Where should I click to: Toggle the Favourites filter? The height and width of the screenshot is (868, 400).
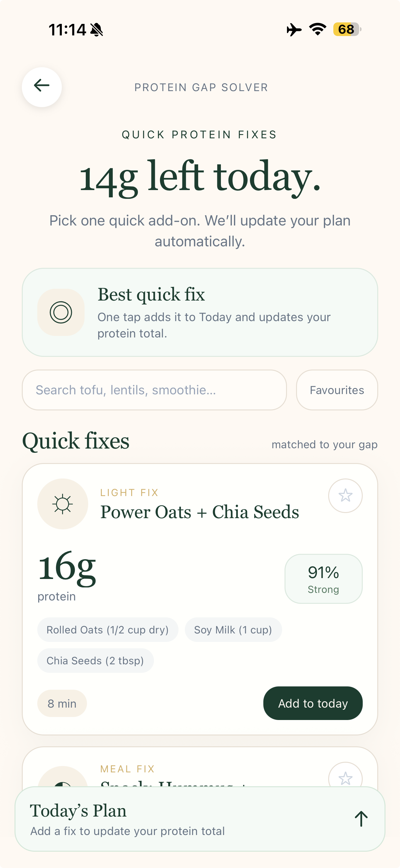tap(337, 390)
